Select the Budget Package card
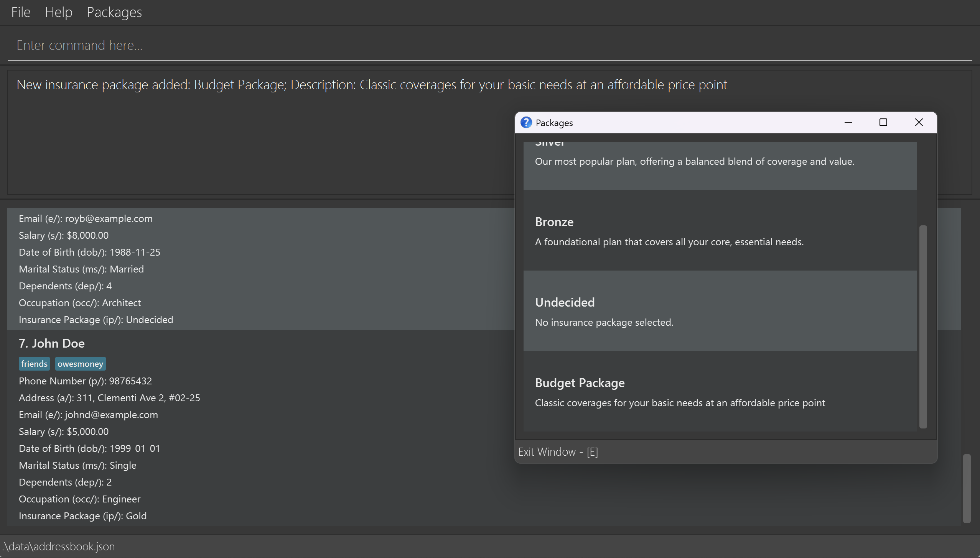The height and width of the screenshot is (558, 980). point(720,391)
